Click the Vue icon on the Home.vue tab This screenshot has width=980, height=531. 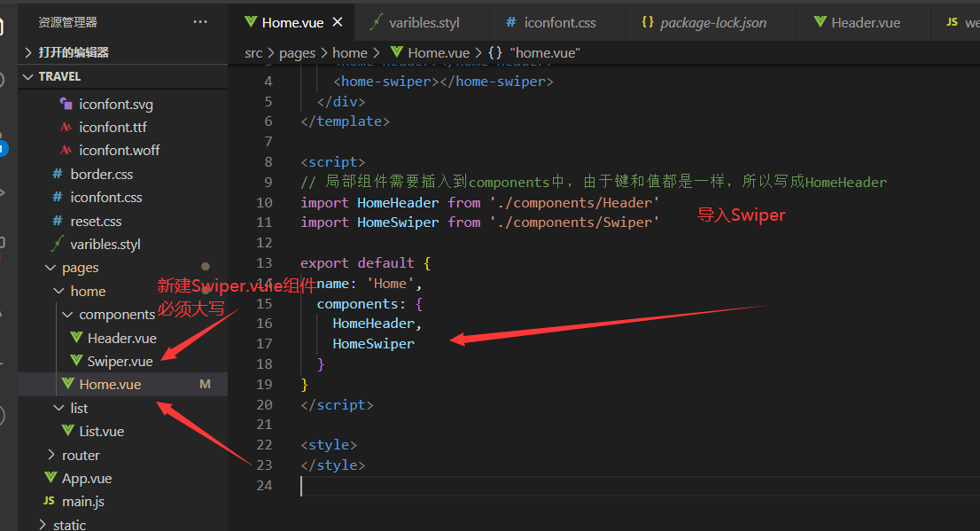point(251,21)
